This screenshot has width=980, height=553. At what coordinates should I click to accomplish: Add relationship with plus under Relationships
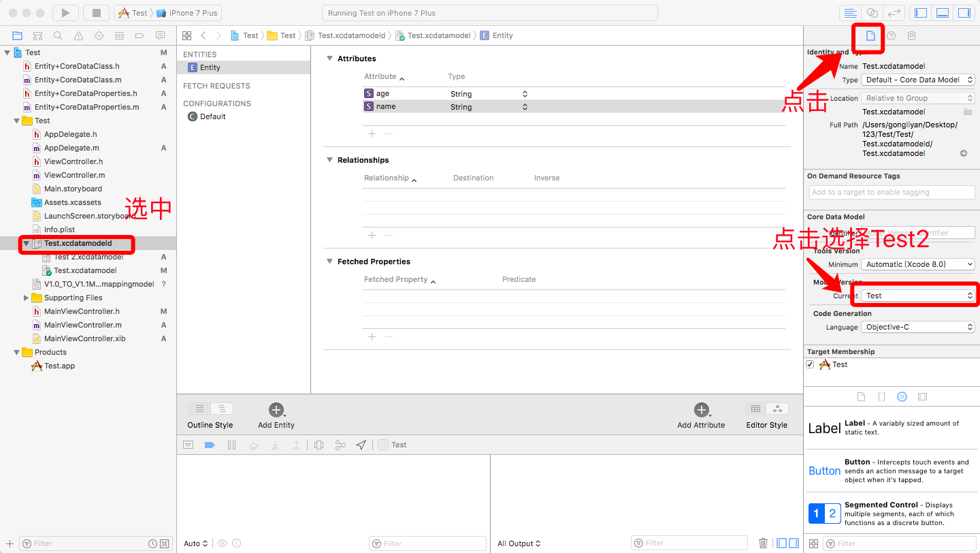372,236
